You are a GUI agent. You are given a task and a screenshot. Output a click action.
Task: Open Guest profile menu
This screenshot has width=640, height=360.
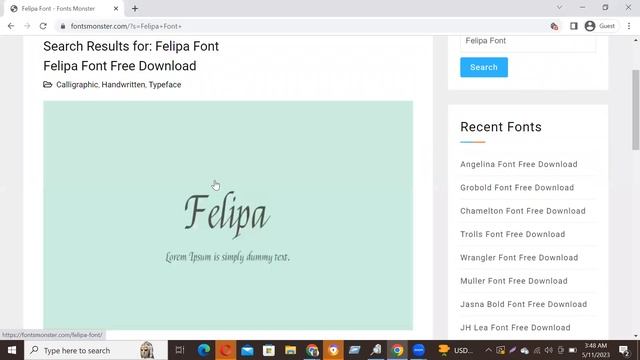pos(600,26)
